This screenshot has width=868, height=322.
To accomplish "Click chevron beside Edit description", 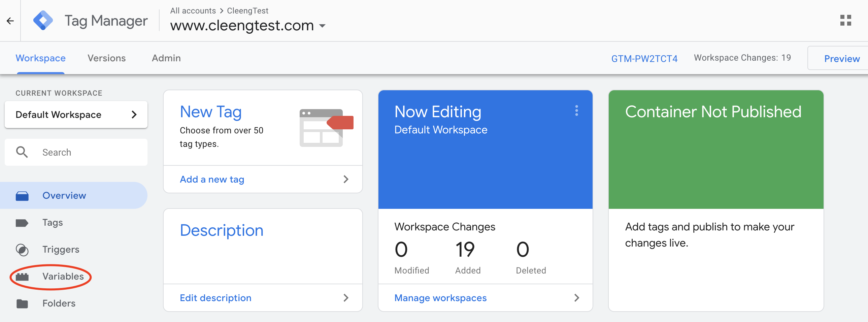I will click(346, 298).
